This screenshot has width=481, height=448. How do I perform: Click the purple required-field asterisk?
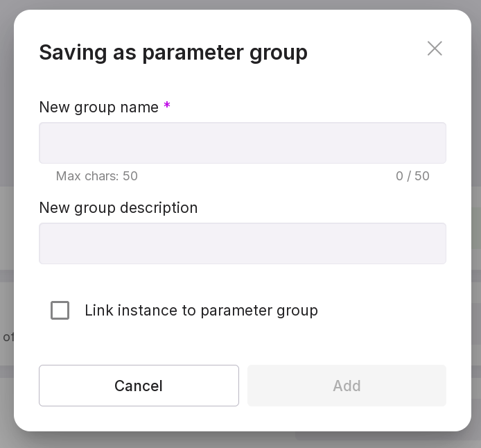[167, 106]
